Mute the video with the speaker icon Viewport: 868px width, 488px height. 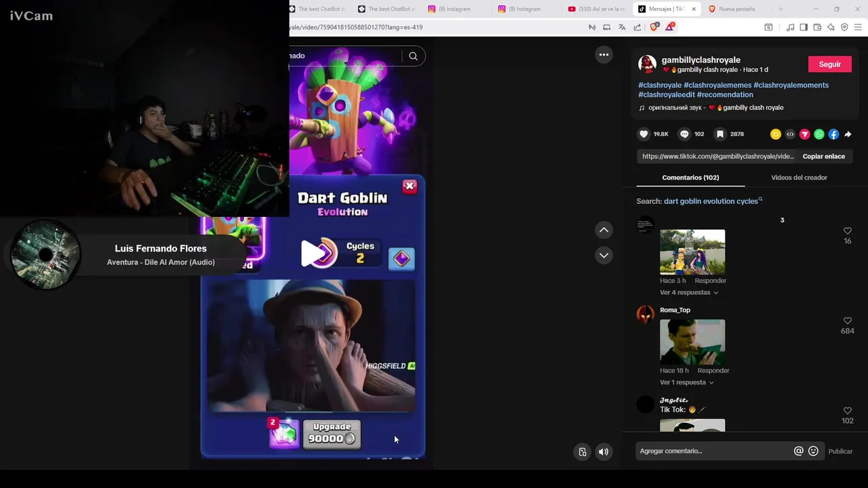pyautogui.click(x=604, y=452)
